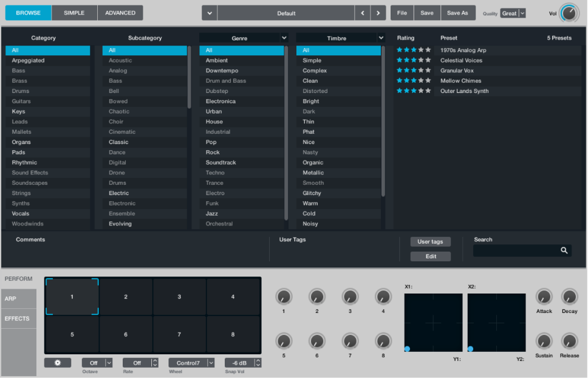This screenshot has height=378, width=588.
Task: Select the Warm timbre filter
Action: pyautogui.click(x=338, y=203)
